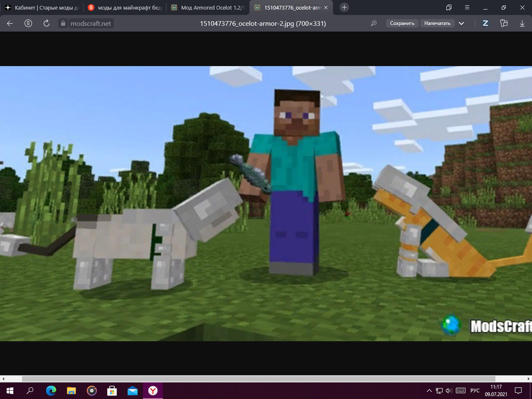Launch Microsoft Edge from taskbar
This screenshot has height=399, width=532.
pos(51,391)
